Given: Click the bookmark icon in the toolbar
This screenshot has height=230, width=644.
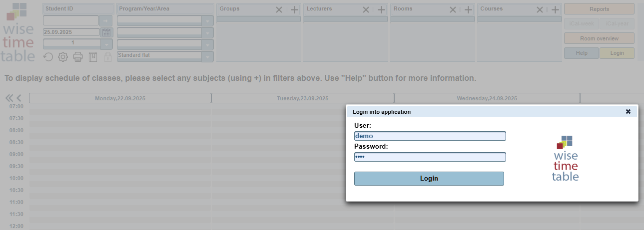Looking at the screenshot, I should 92,57.
